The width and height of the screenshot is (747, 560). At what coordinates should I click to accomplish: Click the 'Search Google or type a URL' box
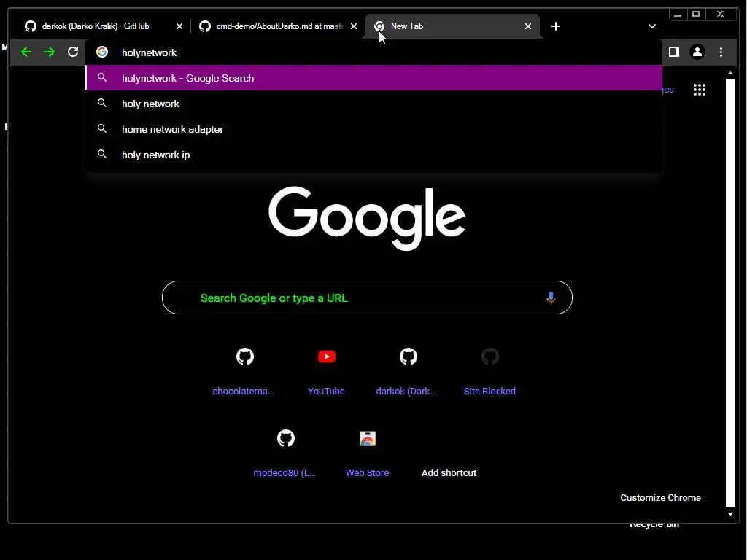coord(367,297)
